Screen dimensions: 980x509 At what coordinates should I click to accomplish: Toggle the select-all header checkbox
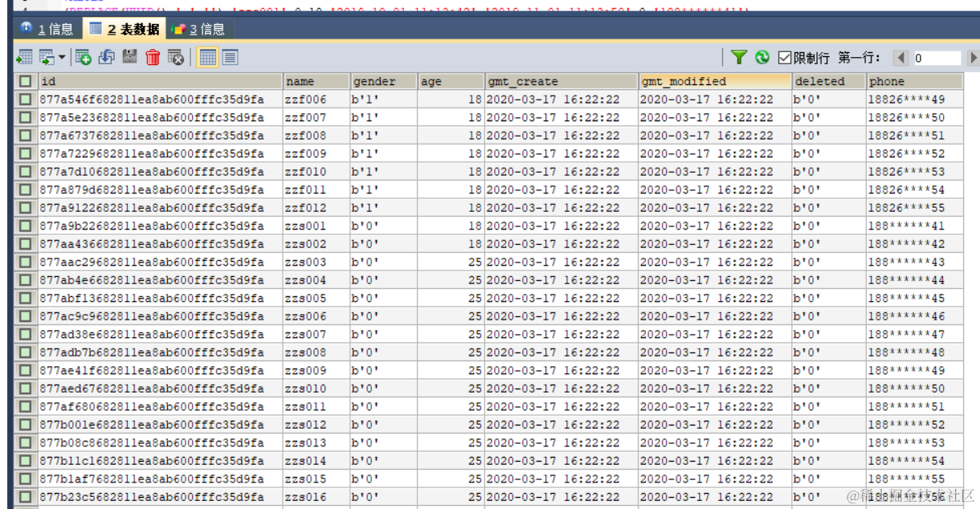click(27, 81)
